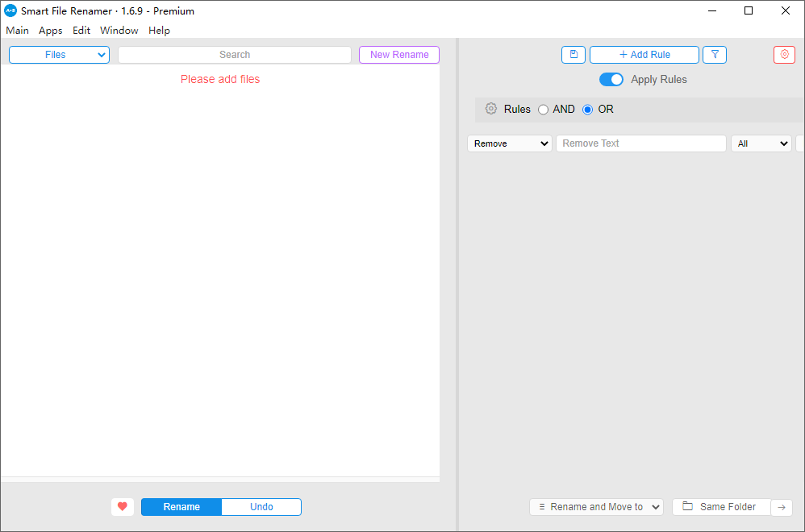The width and height of the screenshot is (805, 532).
Task: Maximize the Smart File Renamer window
Action: click(749, 10)
